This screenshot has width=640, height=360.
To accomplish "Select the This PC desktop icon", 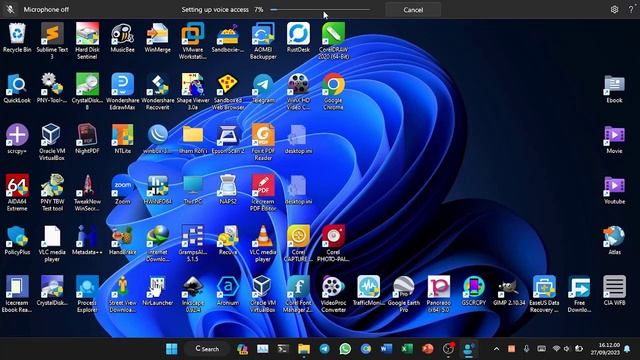I will click(x=193, y=190).
